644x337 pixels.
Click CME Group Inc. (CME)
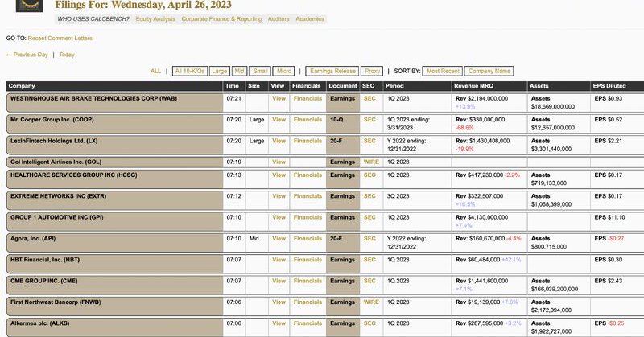(x=44, y=281)
